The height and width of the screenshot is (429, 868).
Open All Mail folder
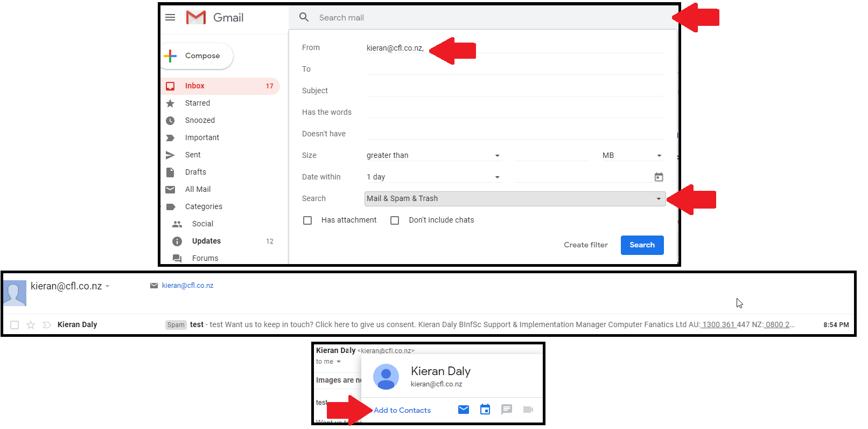pos(198,189)
